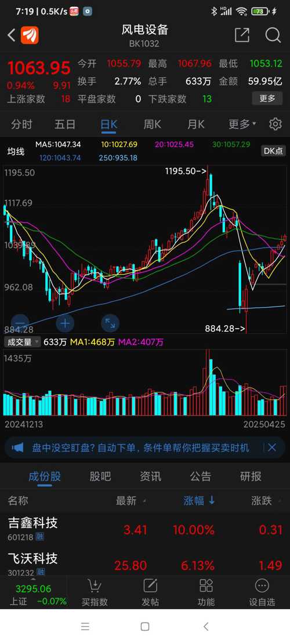
Task: Zoom out chart with minus button
Action: click(x=20, y=323)
